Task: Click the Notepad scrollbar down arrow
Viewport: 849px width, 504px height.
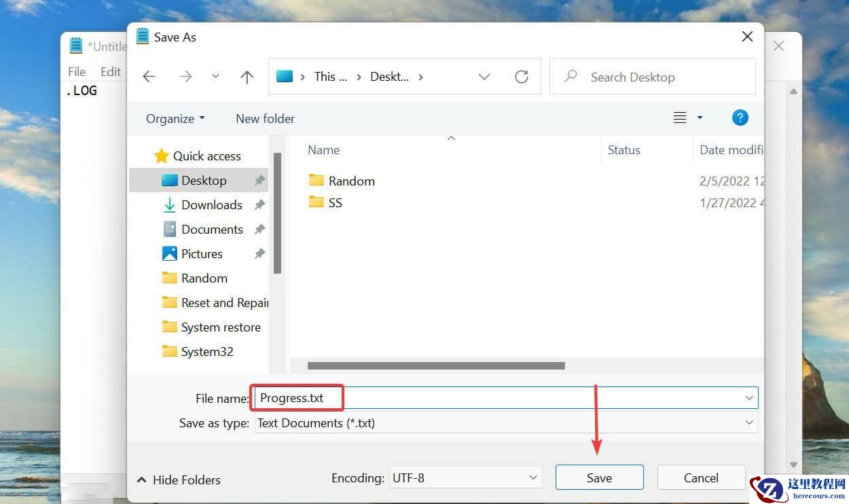Action: [x=793, y=465]
